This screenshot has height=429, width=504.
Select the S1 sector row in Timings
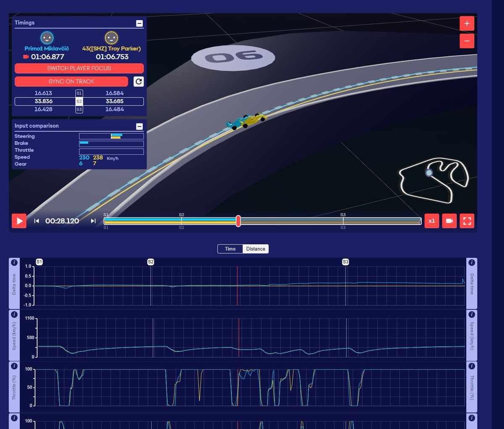coord(79,93)
